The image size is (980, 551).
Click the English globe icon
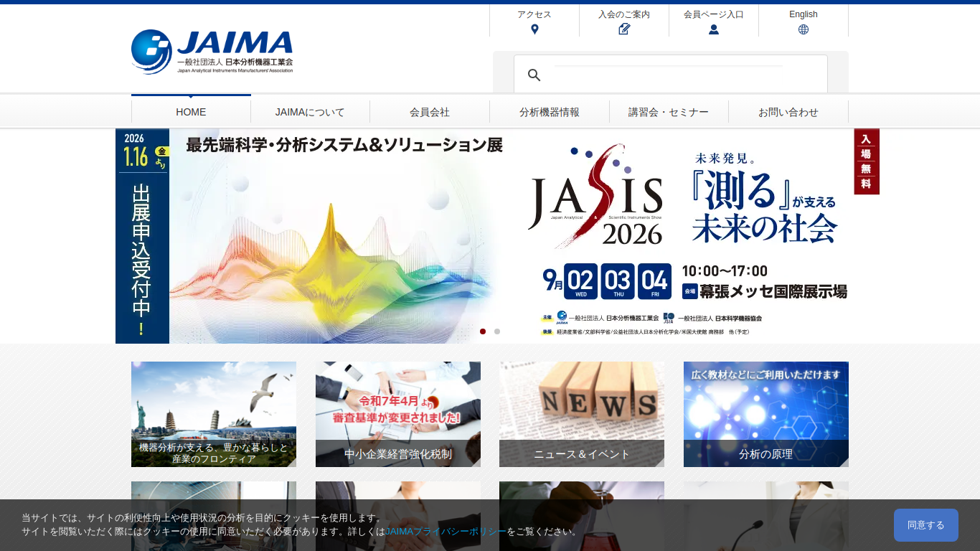click(x=804, y=29)
